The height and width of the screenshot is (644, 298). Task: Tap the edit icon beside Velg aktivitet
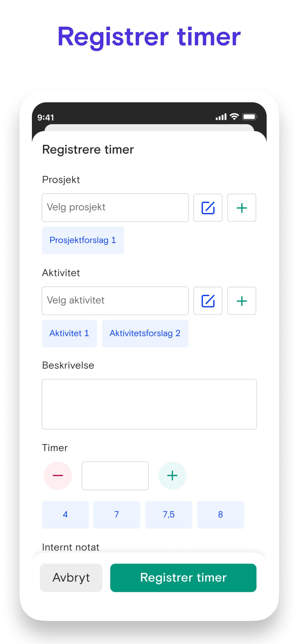coord(208,301)
